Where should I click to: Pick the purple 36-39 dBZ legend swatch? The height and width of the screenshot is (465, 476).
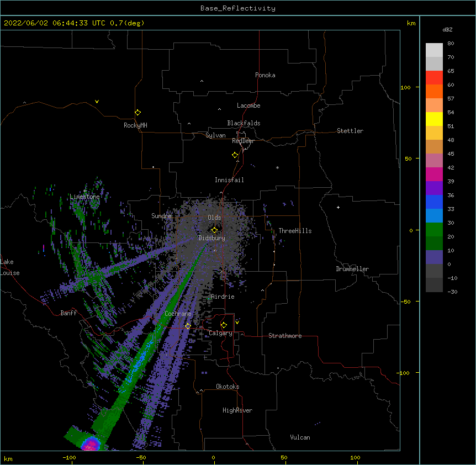coord(434,188)
